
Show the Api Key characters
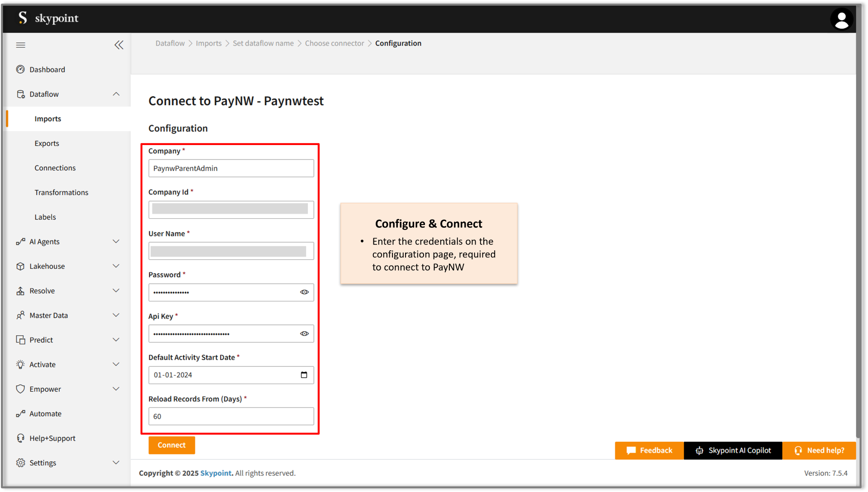tap(304, 333)
